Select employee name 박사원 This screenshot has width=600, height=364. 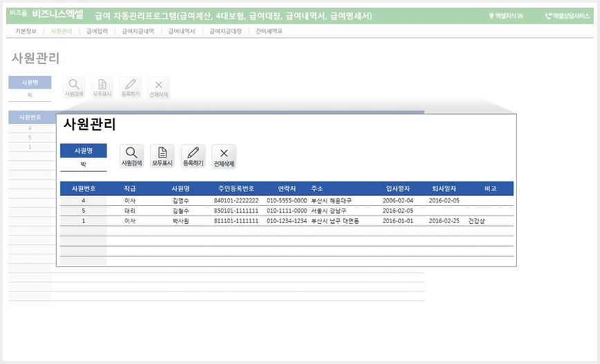tap(180, 221)
